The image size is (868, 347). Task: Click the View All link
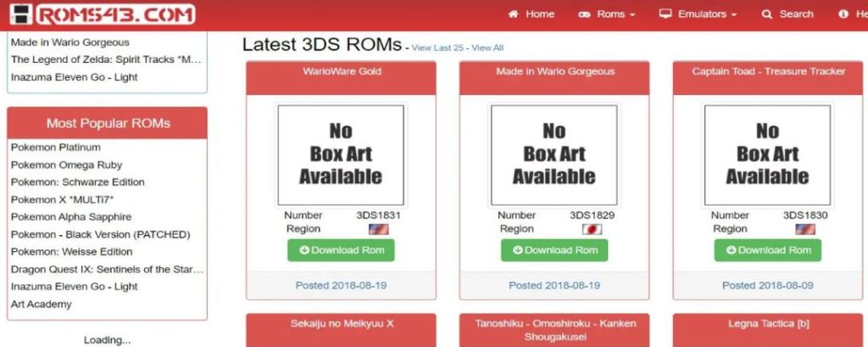pos(487,48)
